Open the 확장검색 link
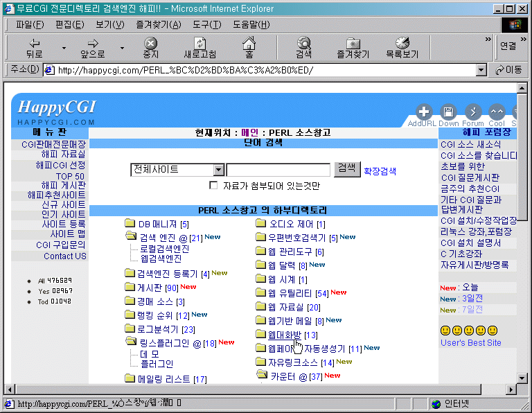Screen dimensions: 532x413 380,171
